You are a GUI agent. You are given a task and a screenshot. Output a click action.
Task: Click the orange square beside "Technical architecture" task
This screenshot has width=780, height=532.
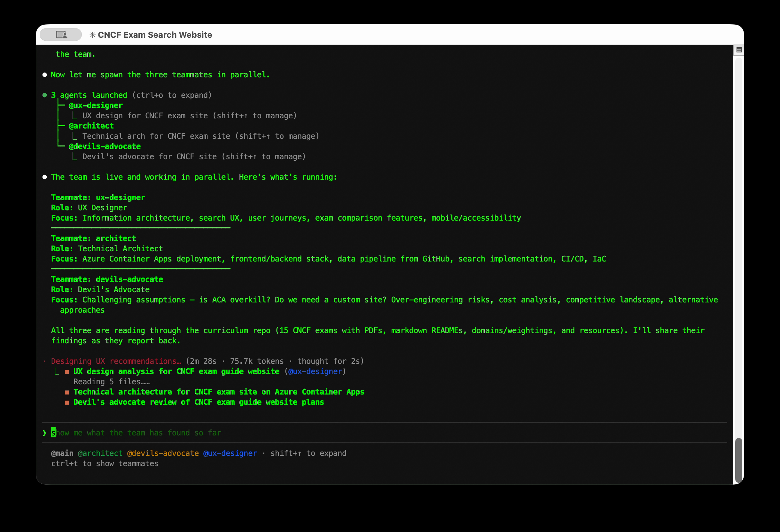[67, 392]
